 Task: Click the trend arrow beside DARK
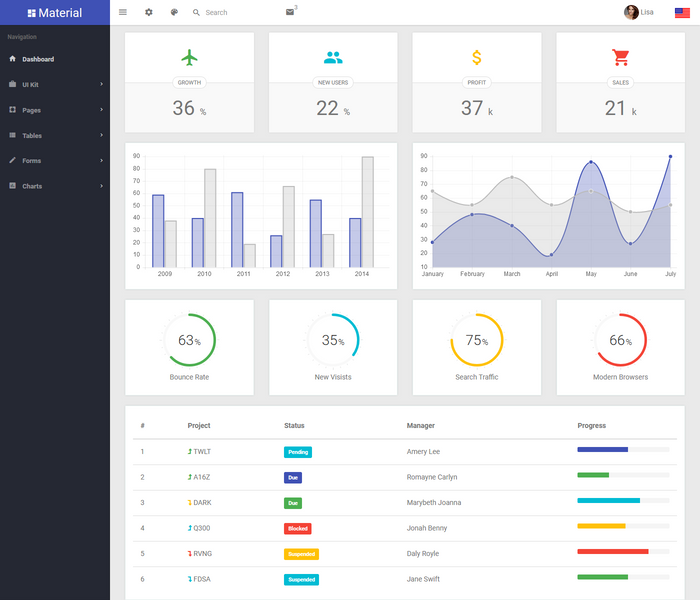coord(190,503)
